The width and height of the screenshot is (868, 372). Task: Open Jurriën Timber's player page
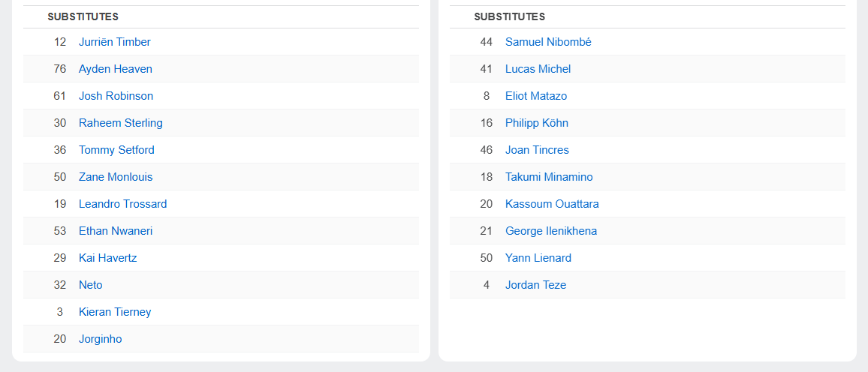[114, 42]
